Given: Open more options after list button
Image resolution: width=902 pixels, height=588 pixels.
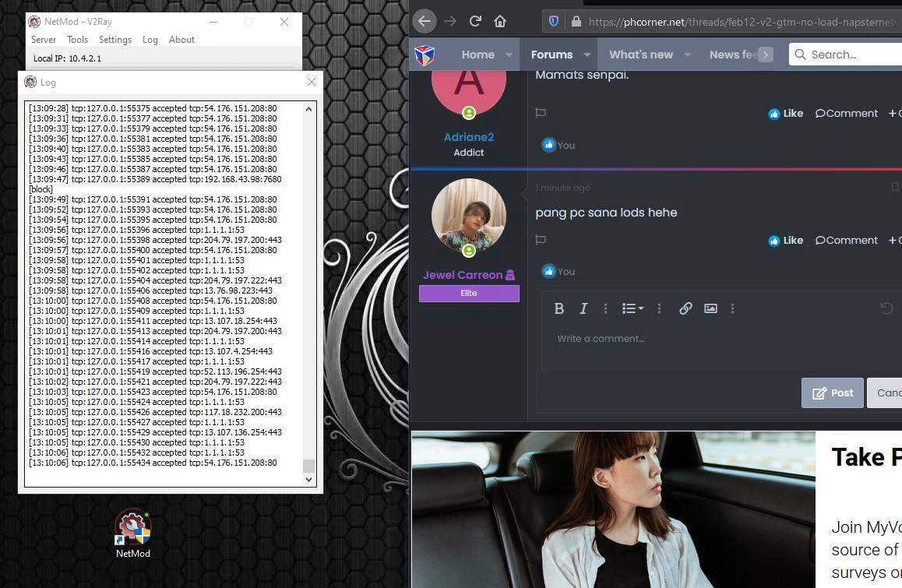Looking at the screenshot, I should [x=659, y=308].
